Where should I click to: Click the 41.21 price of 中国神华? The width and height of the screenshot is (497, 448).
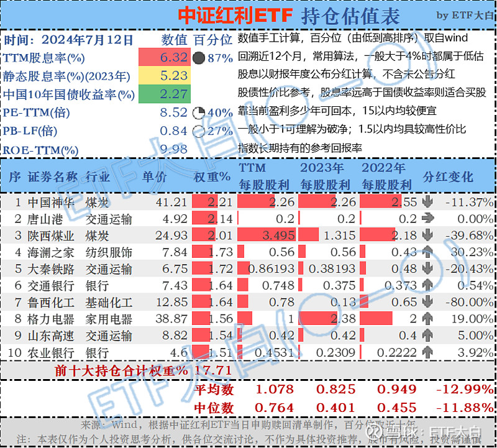(x=171, y=202)
